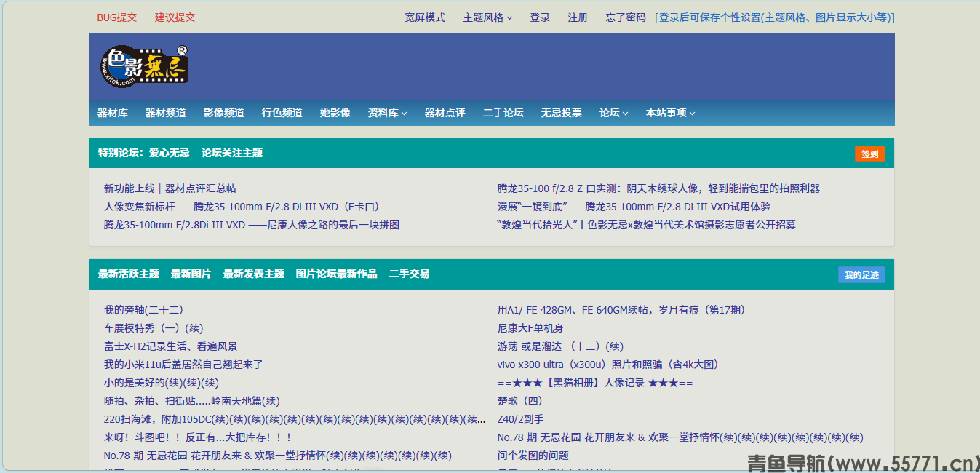Click the 色影无忌 site logo
Screen dimensions: 980x473
[x=143, y=65]
